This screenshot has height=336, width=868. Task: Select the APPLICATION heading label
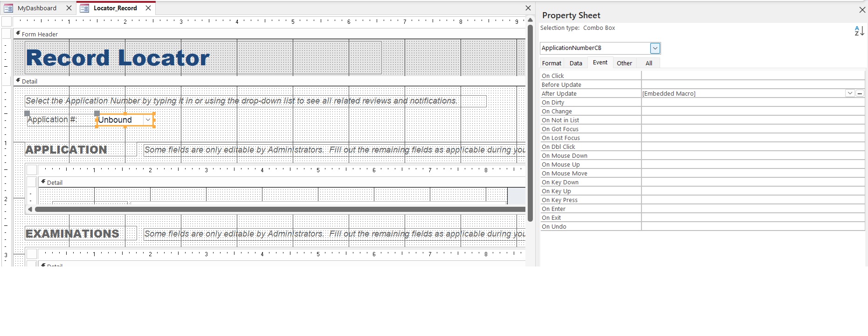(x=81, y=150)
